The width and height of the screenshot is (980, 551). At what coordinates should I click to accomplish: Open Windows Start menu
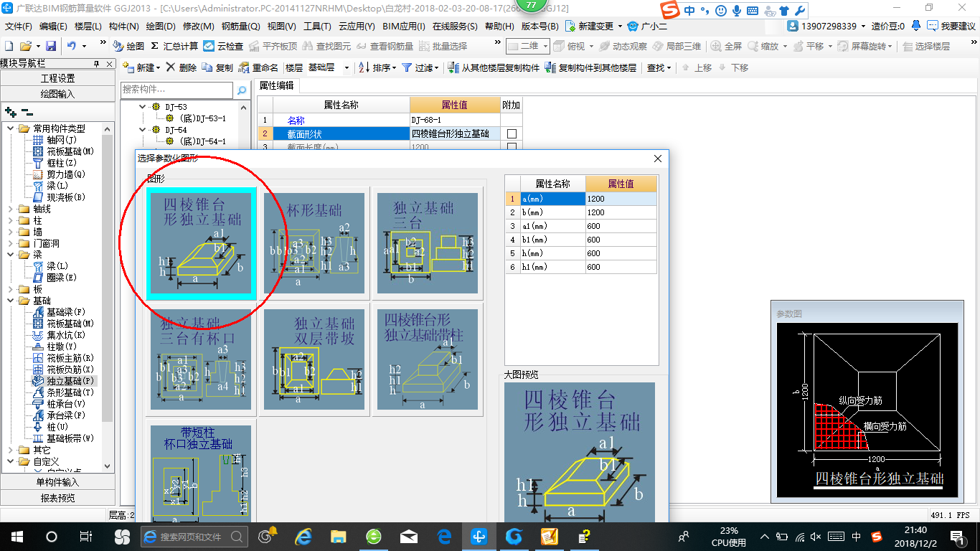[x=17, y=536]
